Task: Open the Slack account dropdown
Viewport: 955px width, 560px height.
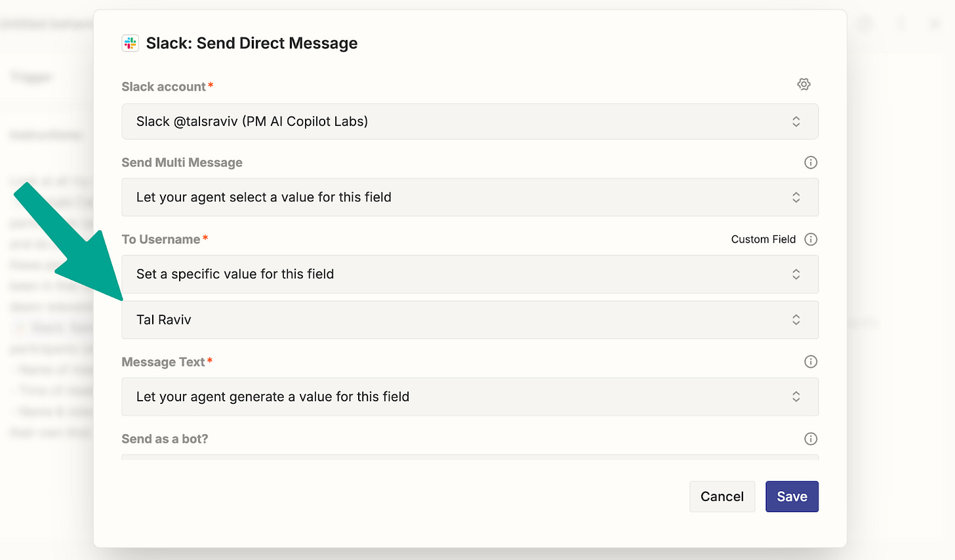Action: click(470, 121)
